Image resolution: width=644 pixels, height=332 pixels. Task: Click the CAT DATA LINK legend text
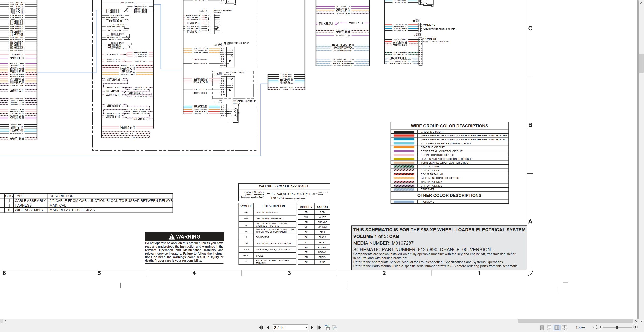430,167
